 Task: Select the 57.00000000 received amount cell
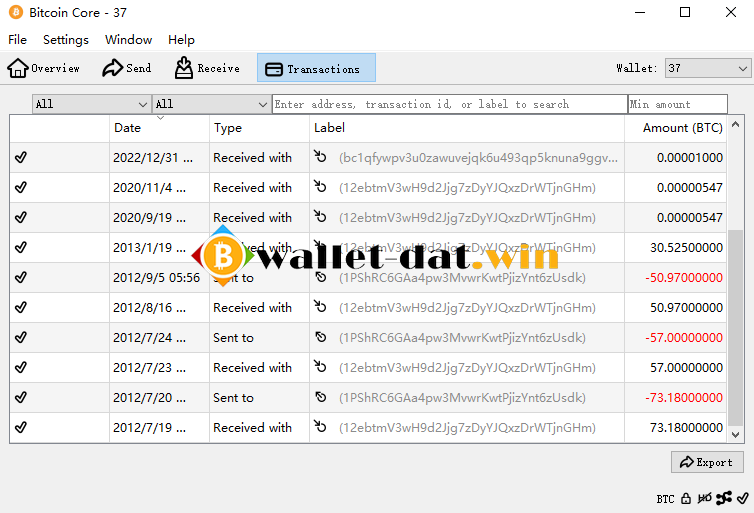(676, 368)
